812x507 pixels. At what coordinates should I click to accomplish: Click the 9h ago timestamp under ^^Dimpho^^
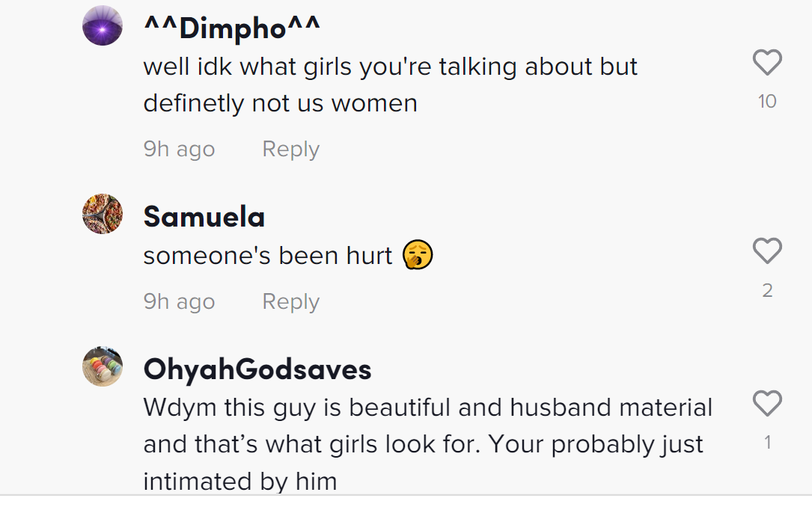point(179,150)
